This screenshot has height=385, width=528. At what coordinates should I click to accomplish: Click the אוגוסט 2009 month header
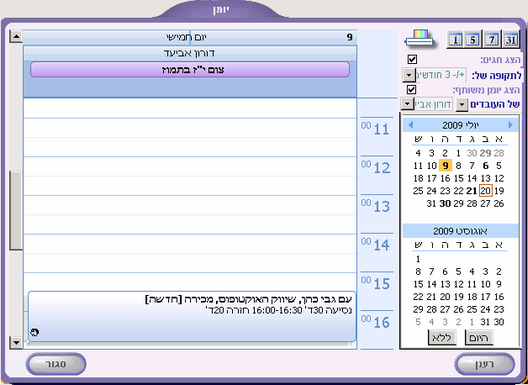(x=460, y=231)
